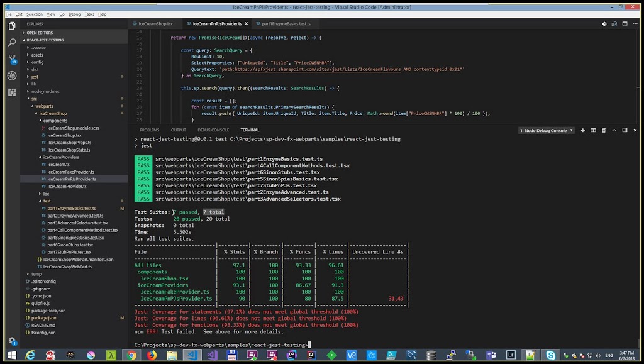Open the Selection menu

pos(35,14)
